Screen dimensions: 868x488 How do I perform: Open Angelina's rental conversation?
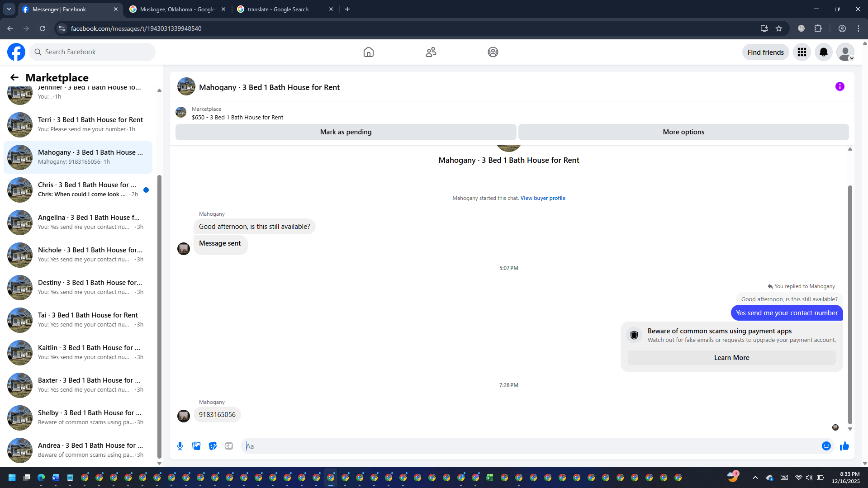click(x=78, y=222)
